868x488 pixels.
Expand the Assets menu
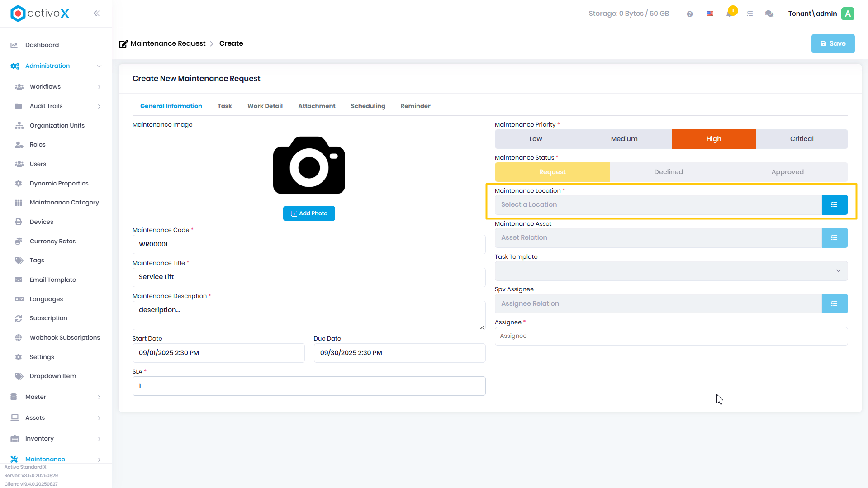coord(99,418)
